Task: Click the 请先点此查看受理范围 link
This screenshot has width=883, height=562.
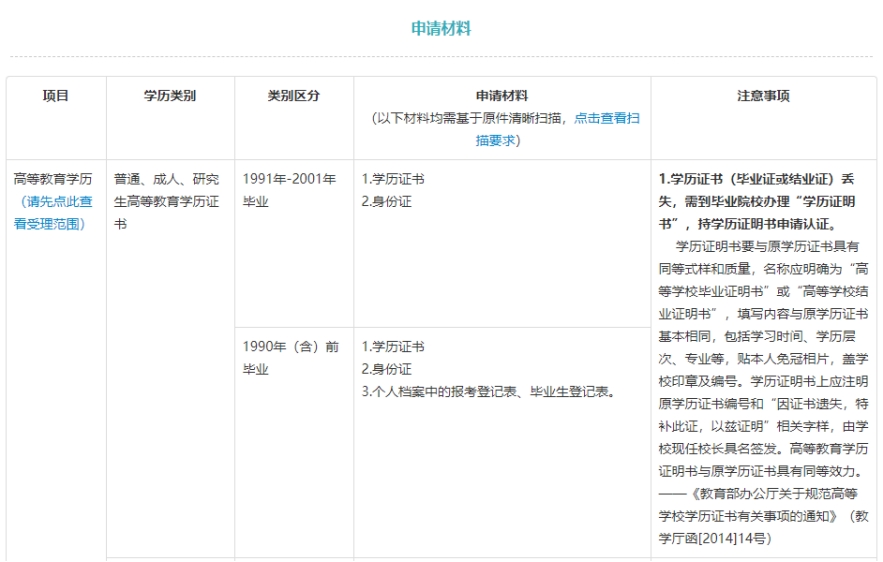Action: (x=56, y=212)
